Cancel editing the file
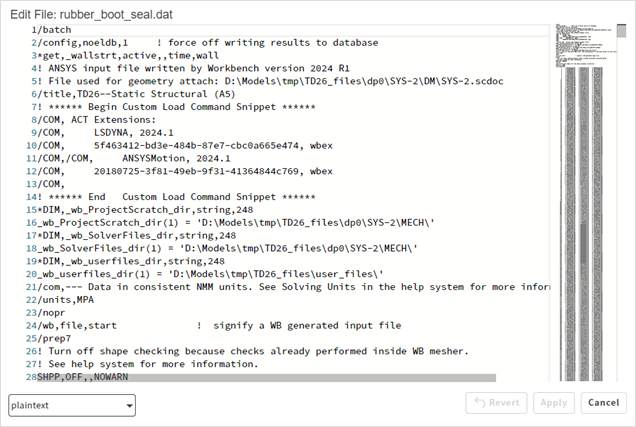The image size is (636, 427). 603,403
